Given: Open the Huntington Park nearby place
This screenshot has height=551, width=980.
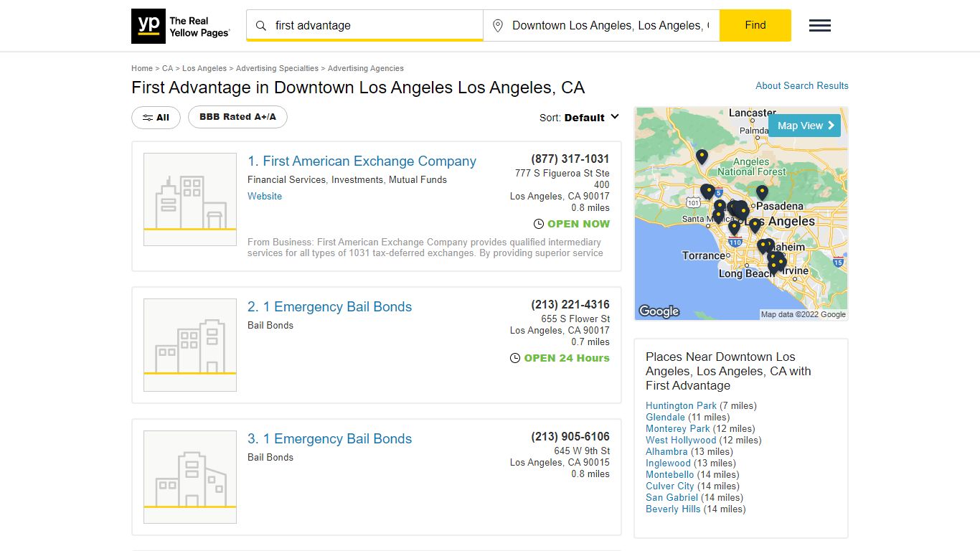Looking at the screenshot, I should click(x=681, y=405).
